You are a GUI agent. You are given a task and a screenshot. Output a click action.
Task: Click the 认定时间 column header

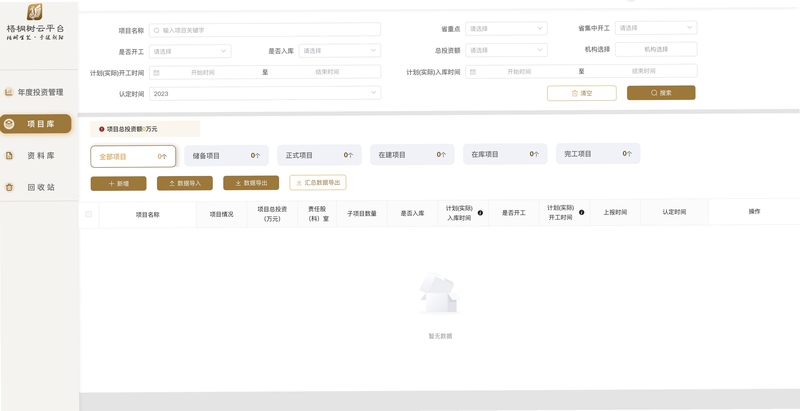point(674,212)
